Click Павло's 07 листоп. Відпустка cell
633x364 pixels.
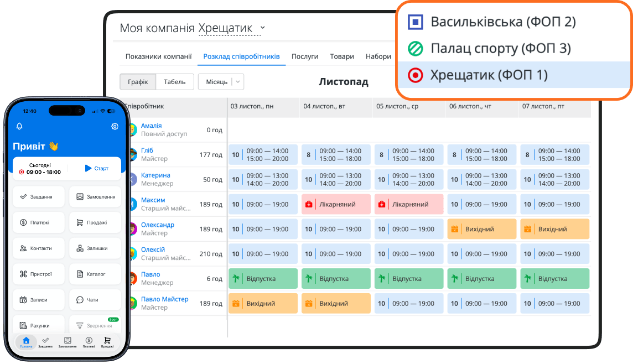point(554,278)
